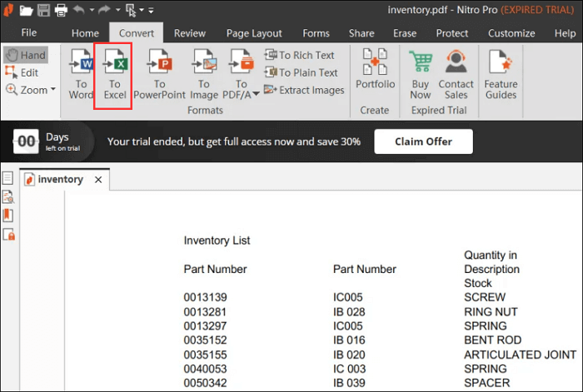Open the Customize Quick Access Toolbar dropdown

(151, 11)
